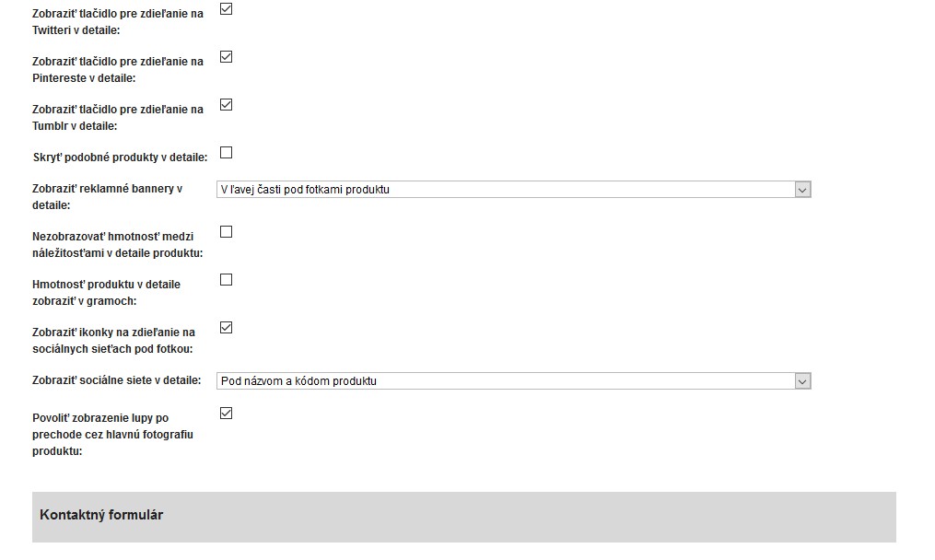Viewport: 935px width, 560px height.
Task: Open the advertising banners position dropdown
Action: (x=514, y=190)
